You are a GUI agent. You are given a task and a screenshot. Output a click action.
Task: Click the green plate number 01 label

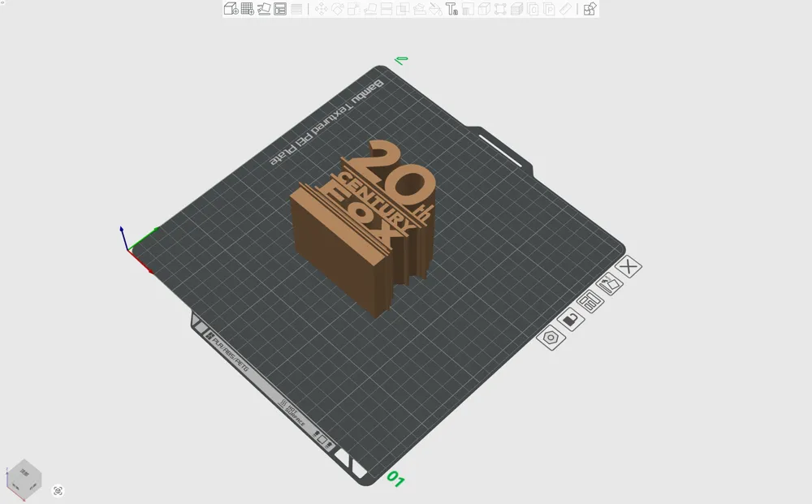point(395,479)
